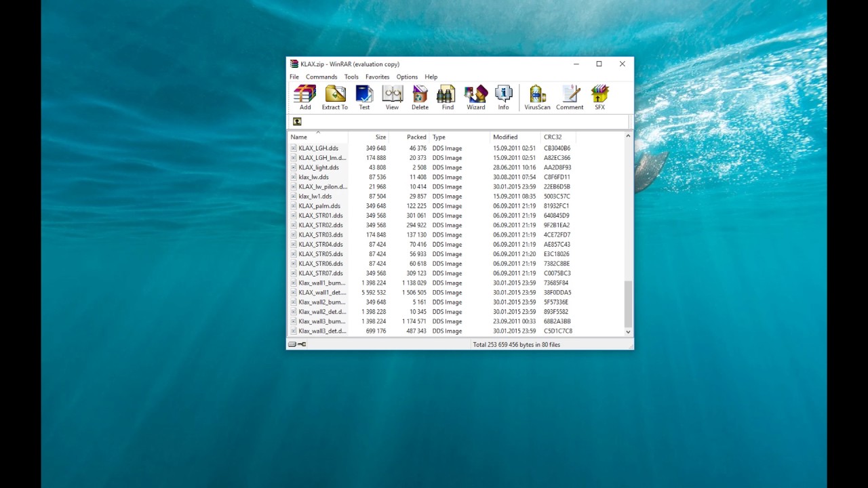Sort files by the Size column header
Viewport: 868px width, 488px height.
tap(368, 137)
